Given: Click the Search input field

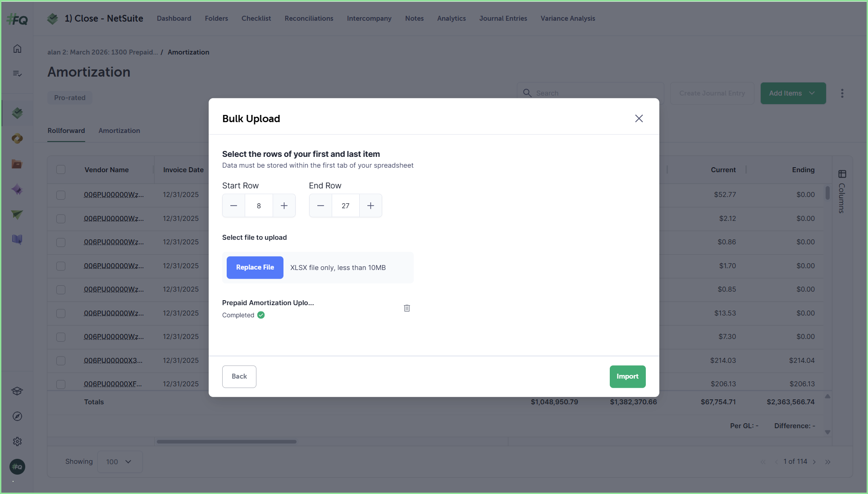Looking at the screenshot, I should tap(590, 93).
